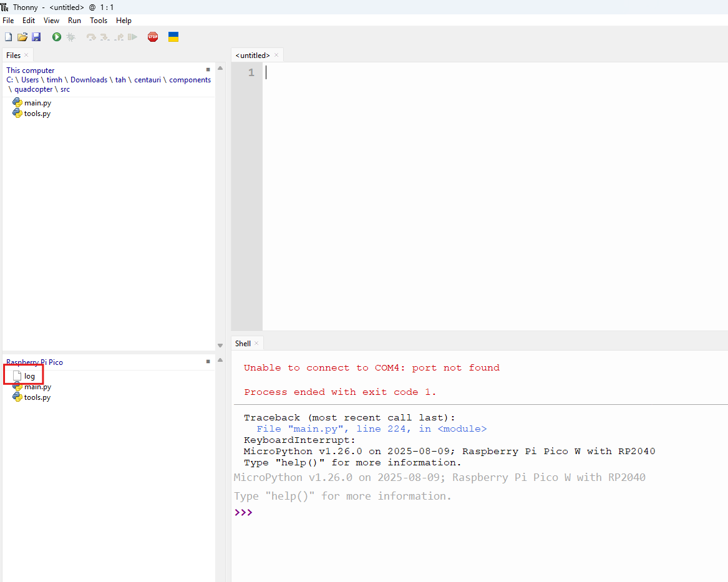The image size is (728, 582).
Task: Click the Step out debug icon
Action: tap(119, 37)
